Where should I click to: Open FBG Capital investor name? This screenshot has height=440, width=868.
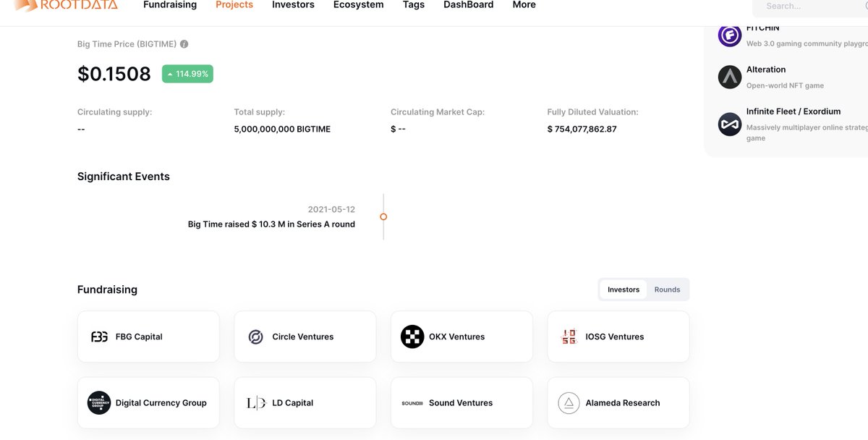pos(139,337)
